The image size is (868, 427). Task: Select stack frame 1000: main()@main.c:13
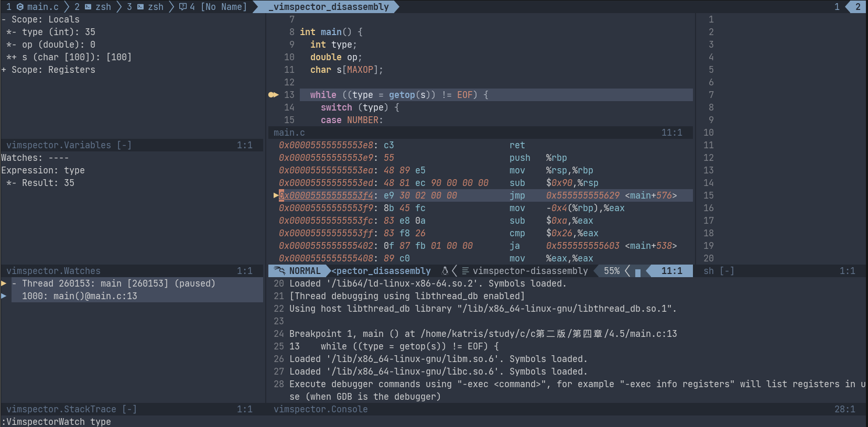(79, 296)
